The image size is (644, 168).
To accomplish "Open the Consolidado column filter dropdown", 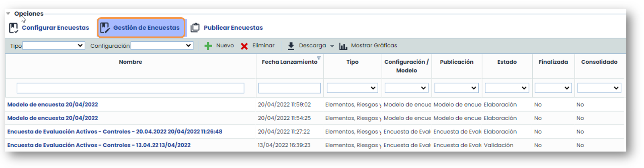I will 599,88.
